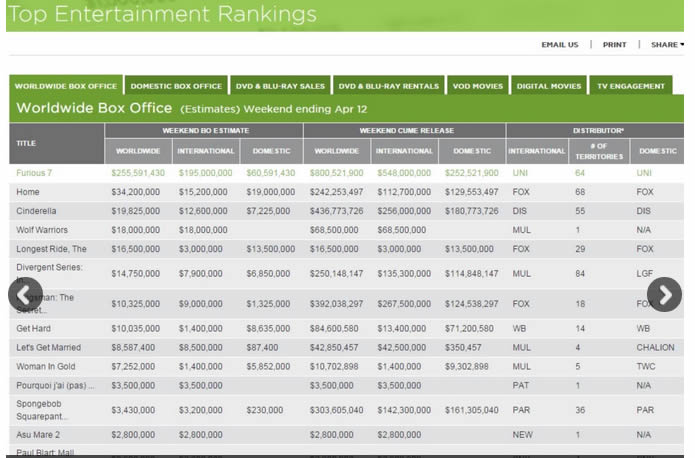Click Woman In Gold title

46,367
